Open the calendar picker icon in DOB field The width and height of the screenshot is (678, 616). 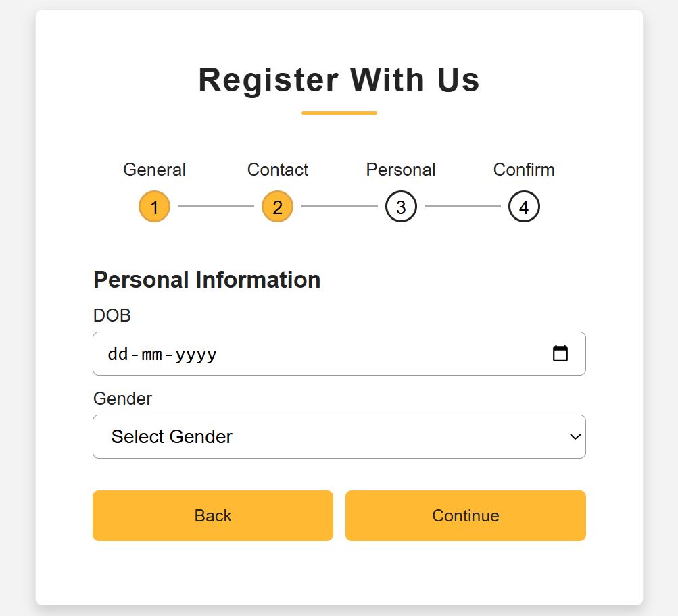tap(560, 353)
